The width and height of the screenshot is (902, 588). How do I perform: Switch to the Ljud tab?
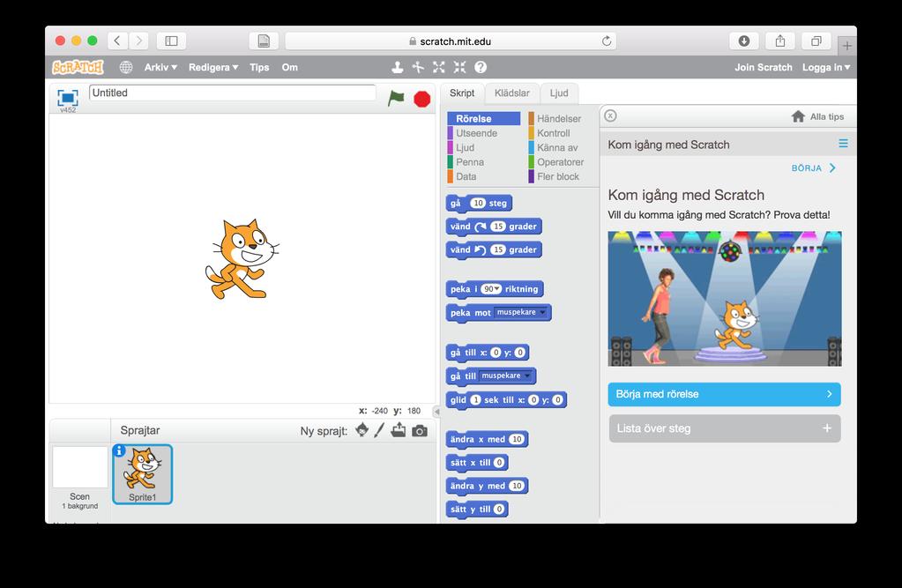559,93
